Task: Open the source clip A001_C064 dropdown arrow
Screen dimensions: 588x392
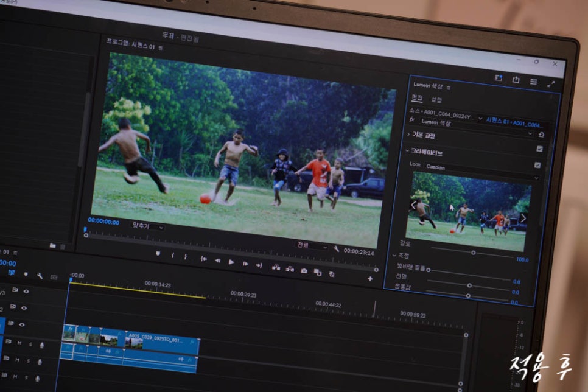Action: 480,119
